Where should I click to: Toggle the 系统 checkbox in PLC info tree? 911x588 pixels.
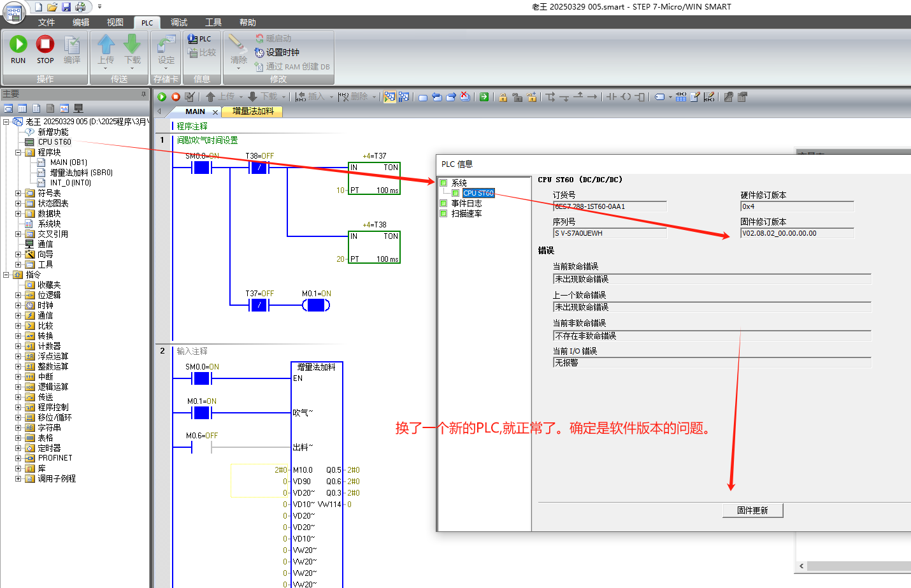[443, 183]
